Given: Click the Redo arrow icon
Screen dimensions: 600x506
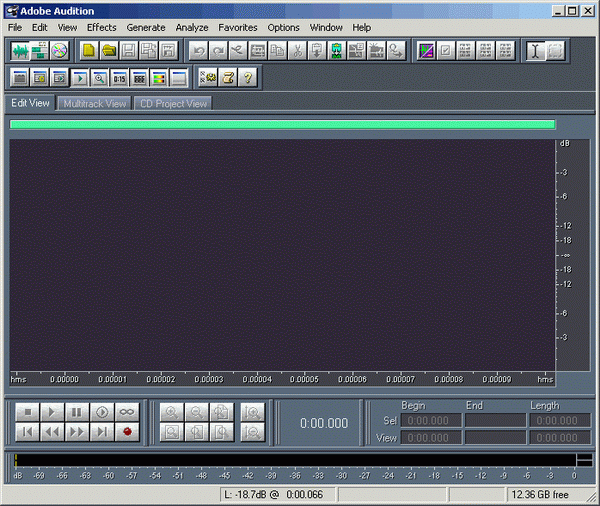Looking at the screenshot, I should click(218, 51).
